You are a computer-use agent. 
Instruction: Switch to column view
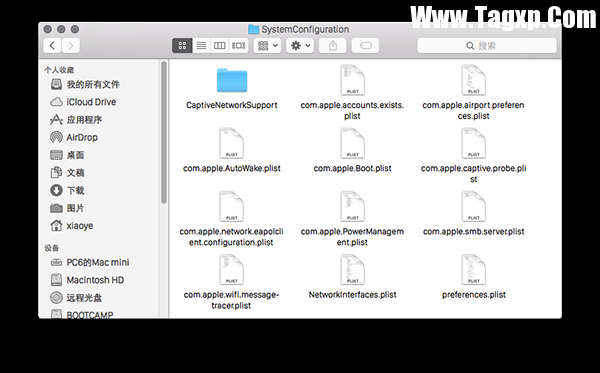coord(220,46)
